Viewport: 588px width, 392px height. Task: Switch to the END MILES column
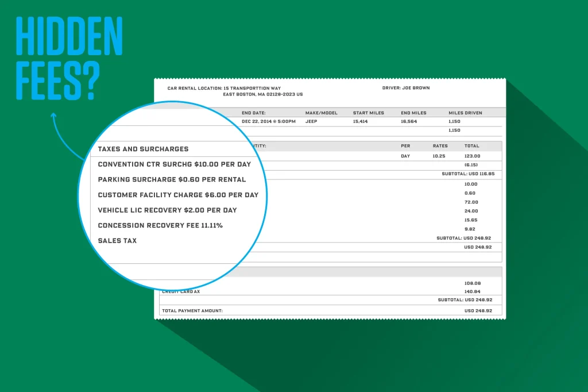[413, 113]
